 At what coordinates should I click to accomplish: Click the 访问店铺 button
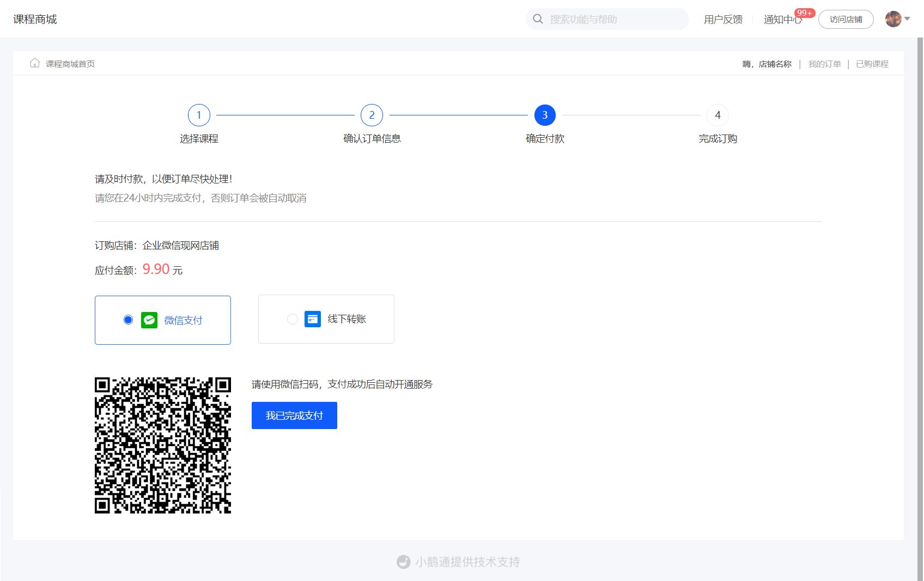(x=846, y=20)
